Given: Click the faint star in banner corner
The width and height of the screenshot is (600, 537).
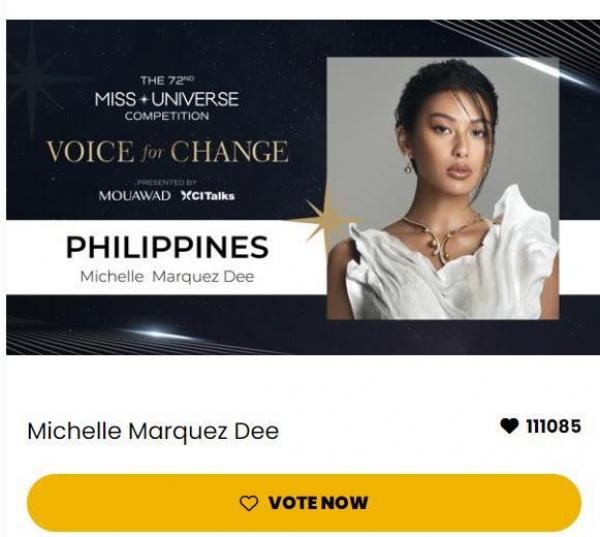Looking at the screenshot, I should tap(34, 75).
